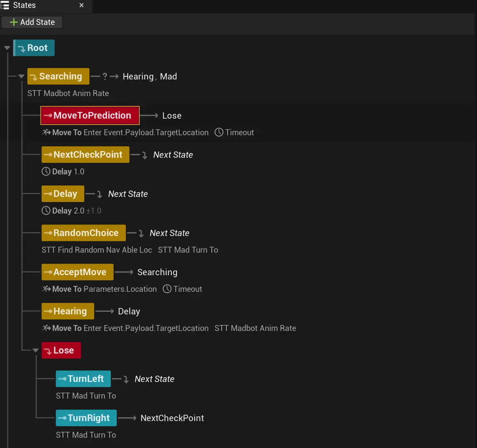This screenshot has width=477, height=448.
Task: Click the clock icon beside Delay 2.0
Action: point(46,211)
